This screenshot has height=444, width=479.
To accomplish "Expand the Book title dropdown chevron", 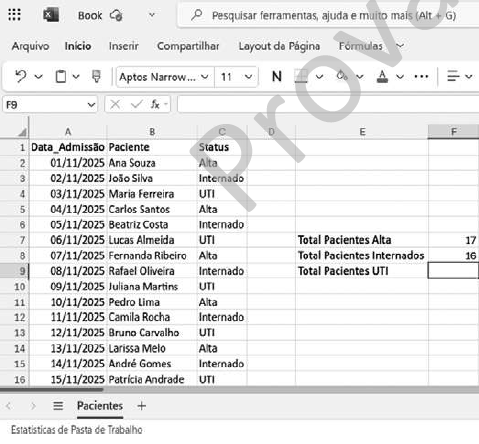I will (x=152, y=15).
